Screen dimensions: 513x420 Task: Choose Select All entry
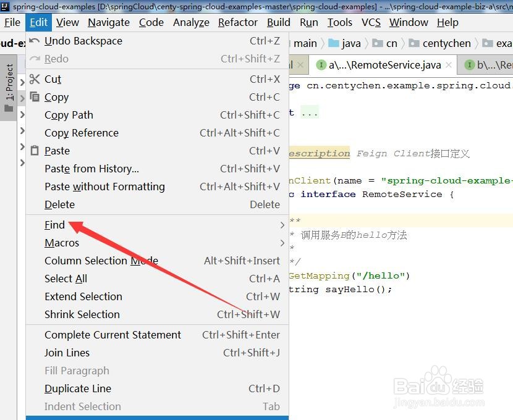tap(157, 279)
